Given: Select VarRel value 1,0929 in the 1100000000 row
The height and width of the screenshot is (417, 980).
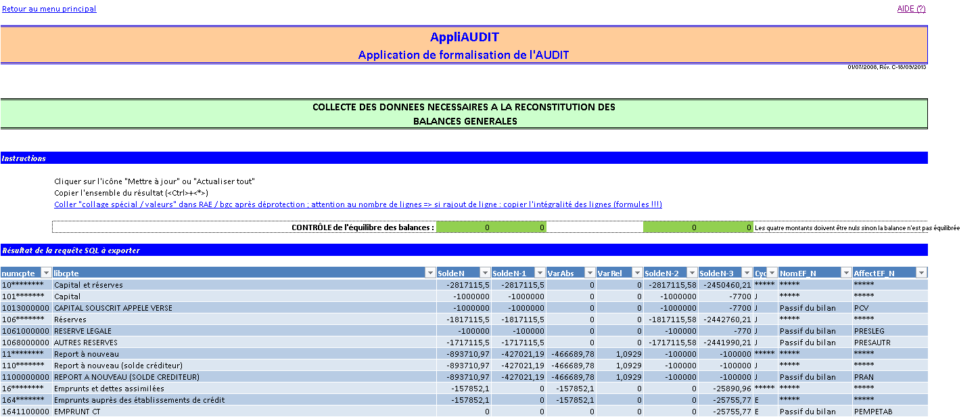Looking at the screenshot, I should [619, 377].
